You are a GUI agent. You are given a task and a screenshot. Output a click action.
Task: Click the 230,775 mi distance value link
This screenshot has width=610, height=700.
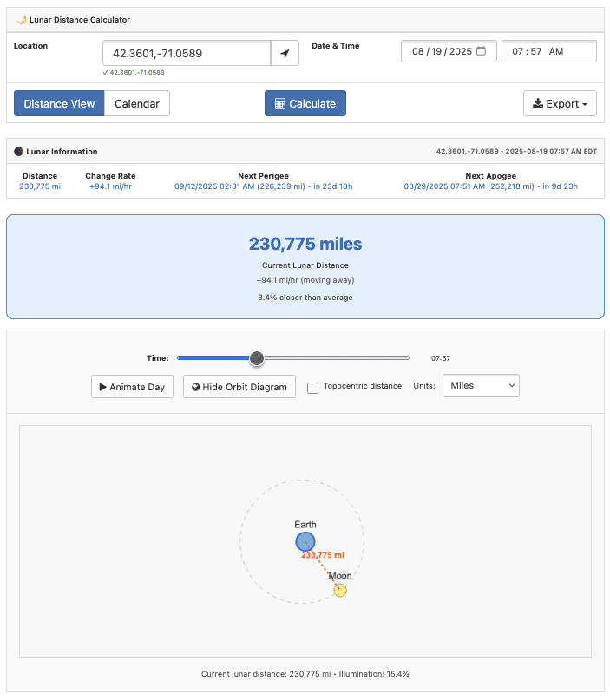point(39,186)
